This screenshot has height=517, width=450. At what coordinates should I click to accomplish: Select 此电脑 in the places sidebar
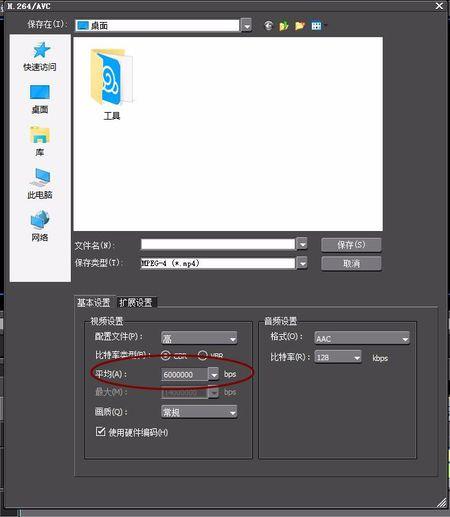40,184
